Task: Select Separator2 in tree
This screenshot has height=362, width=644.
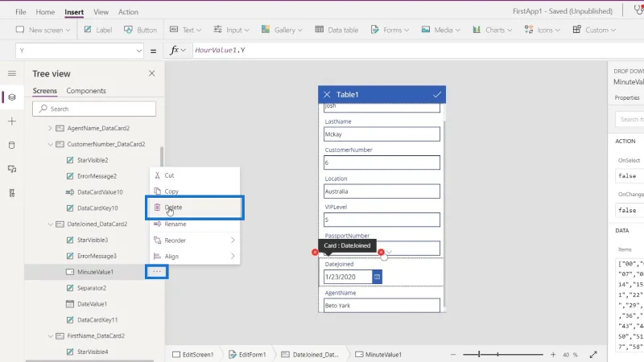Action: (x=92, y=288)
